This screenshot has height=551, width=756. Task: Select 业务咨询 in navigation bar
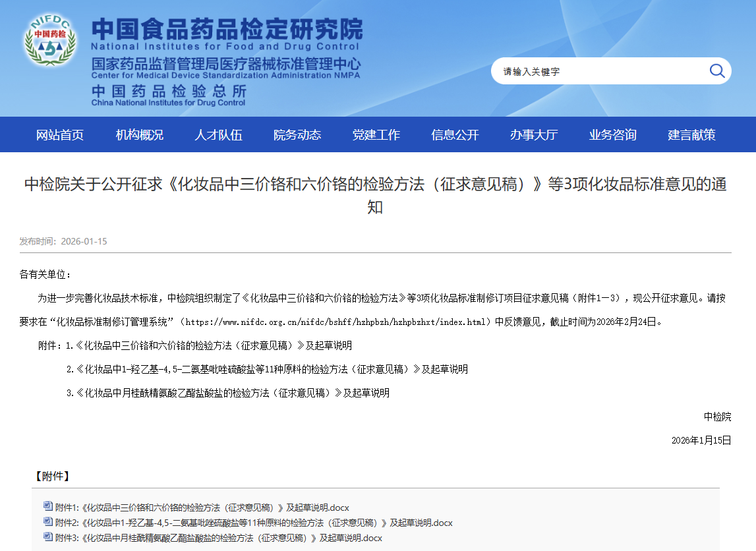click(612, 135)
